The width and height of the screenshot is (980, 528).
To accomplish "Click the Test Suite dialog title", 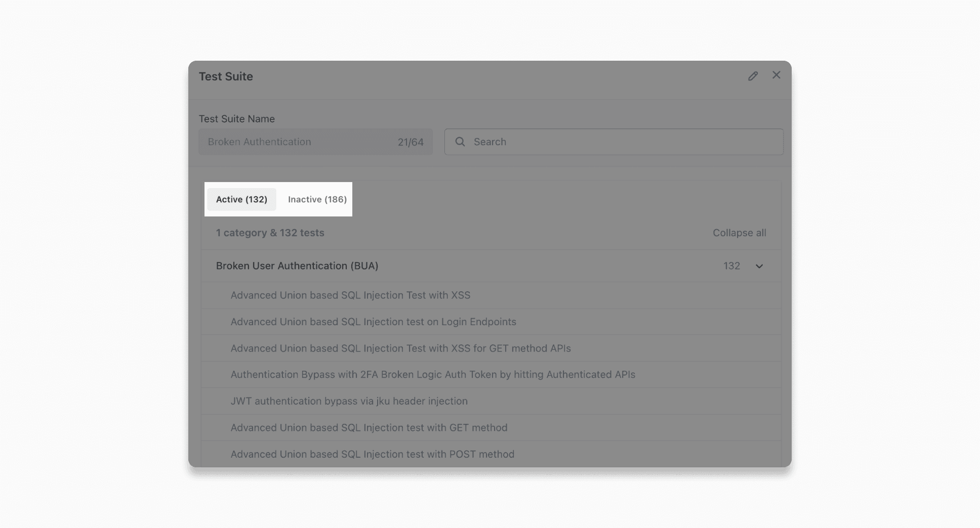I will click(x=226, y=76).
